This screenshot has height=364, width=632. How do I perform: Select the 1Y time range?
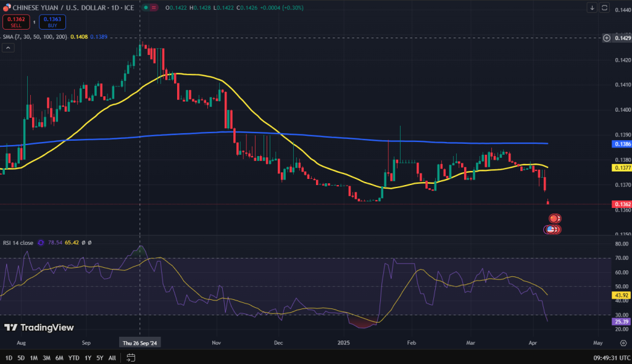click(88, 358)
